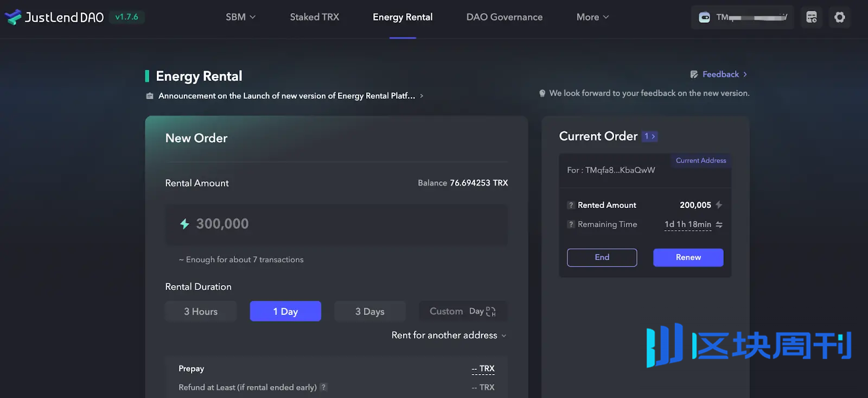
Task: Click the Balance 76.694253 TRX text
Action: pyautogui.click(x=463, y=183)
